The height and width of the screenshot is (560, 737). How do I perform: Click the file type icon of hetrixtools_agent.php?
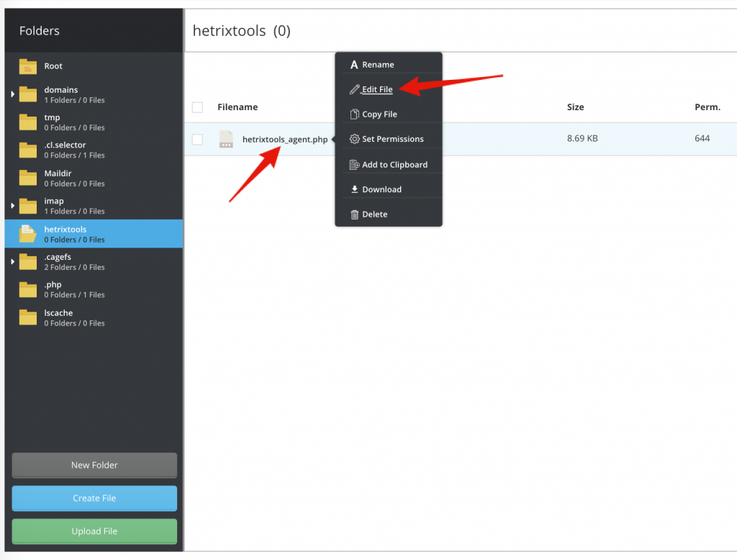226,139
